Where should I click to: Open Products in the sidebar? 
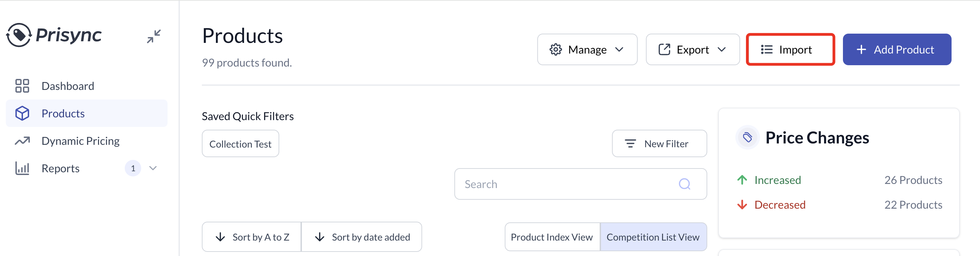(x=86, y=114)
